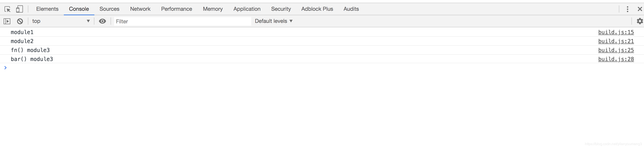Follow the build.js:28 source link
644x148 pixels.
[x=616, y=59]
